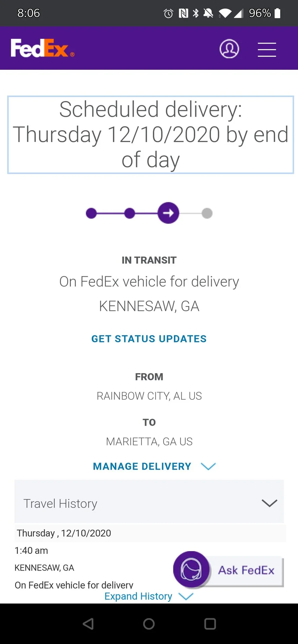Tap the Ask FedEx chat avatar icon

191,569
